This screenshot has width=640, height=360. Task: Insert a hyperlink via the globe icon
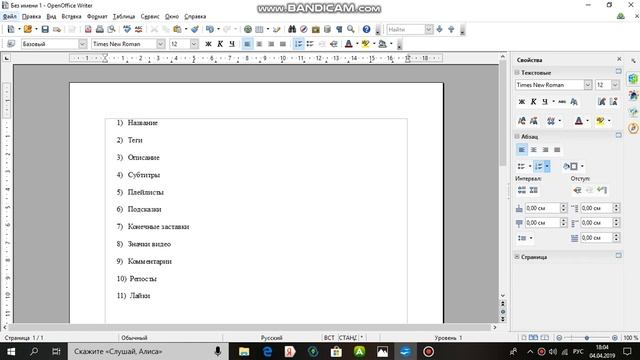(247, 29)
